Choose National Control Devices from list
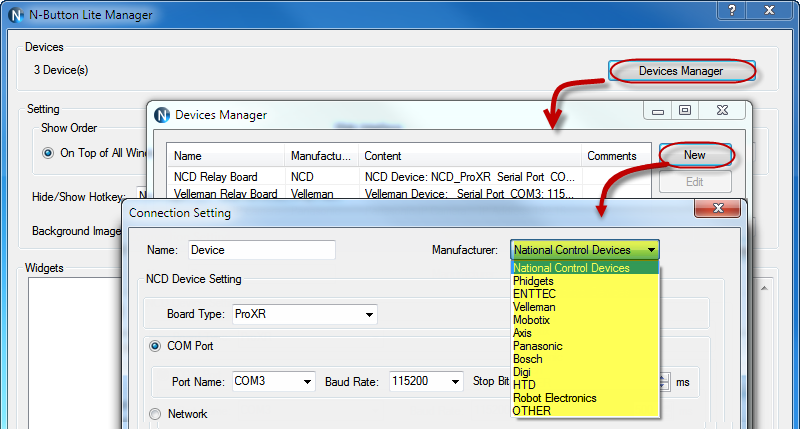This screenshot has height=429, width=800. click(x=585, y=268)
